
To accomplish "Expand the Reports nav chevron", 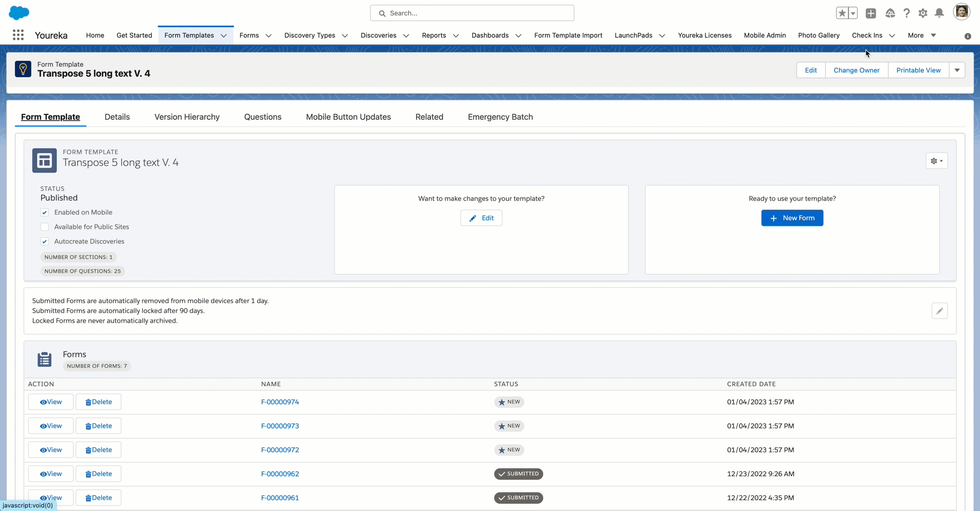I will pyautogui.click(x=456, y=36).
